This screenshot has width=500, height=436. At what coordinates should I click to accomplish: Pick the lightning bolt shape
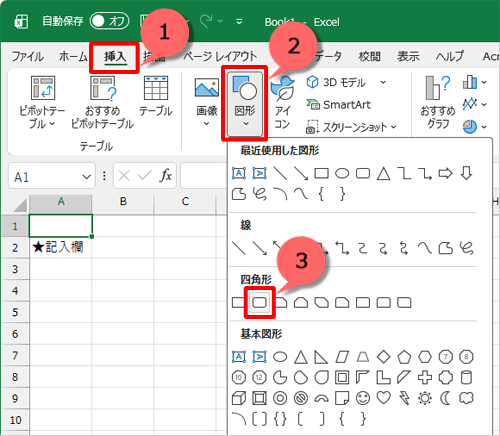[x=404, y=398]
